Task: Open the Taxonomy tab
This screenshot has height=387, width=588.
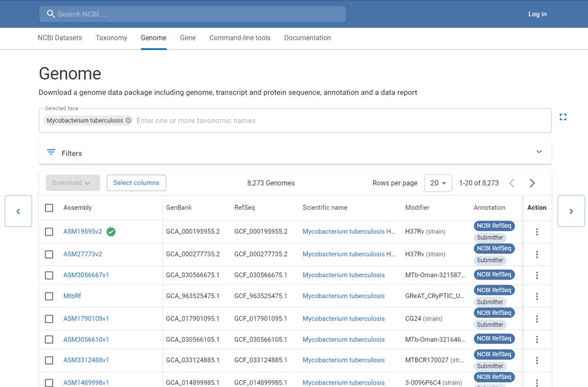Action: 111,38
